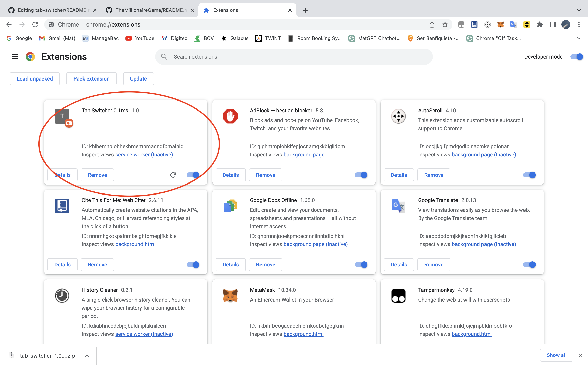Click the bookmark star in the address bar
This screenshot has height=367, width=588.
[x=445, y=24]
